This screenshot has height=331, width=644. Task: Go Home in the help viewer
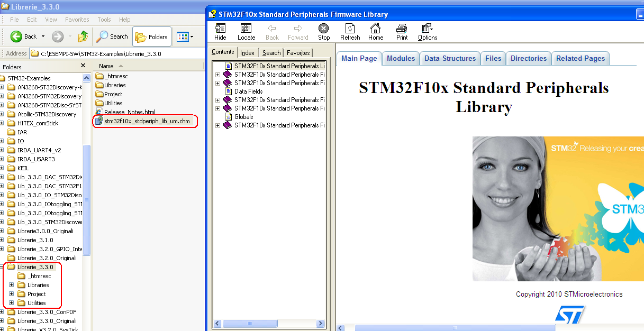[x=376, y=32]
